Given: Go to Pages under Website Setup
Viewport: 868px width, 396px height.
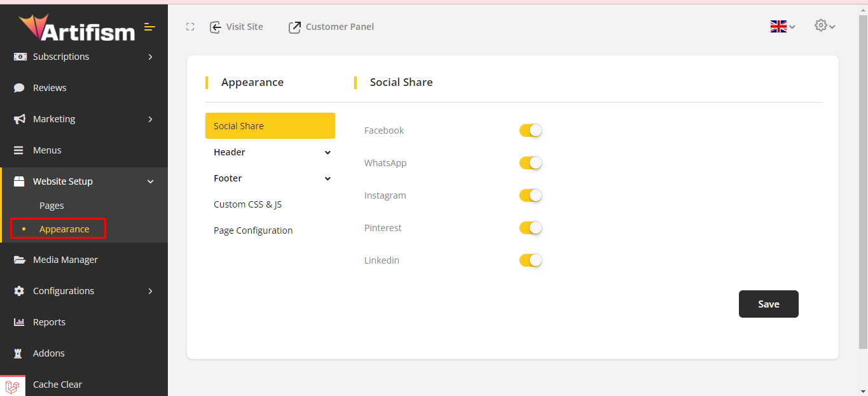Looking at the screenshot, I should 52,206.
